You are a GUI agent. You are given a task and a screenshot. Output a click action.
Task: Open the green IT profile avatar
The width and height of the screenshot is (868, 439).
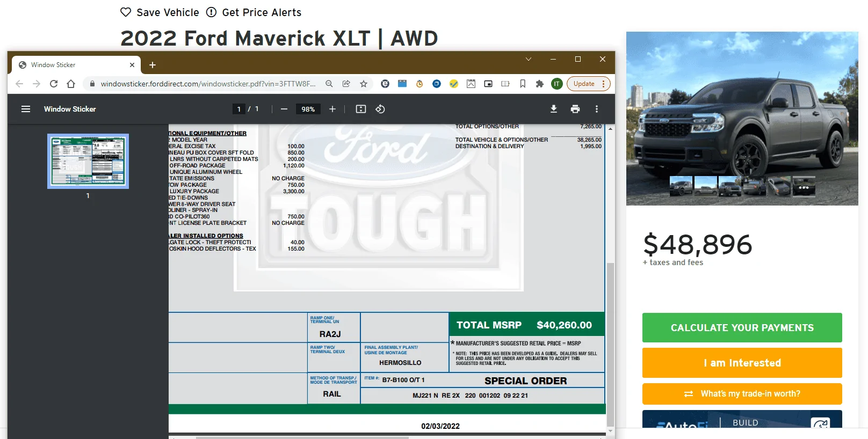[557, 84]
